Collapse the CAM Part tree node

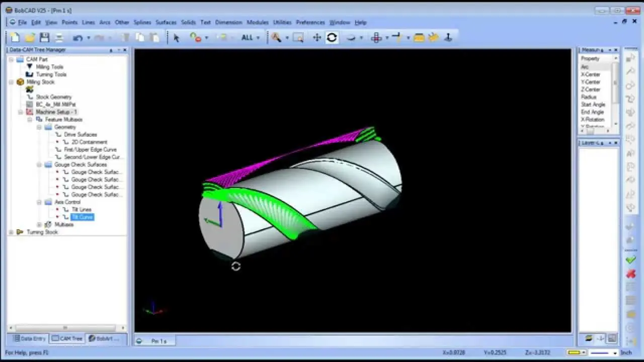[x=11, y=59]
